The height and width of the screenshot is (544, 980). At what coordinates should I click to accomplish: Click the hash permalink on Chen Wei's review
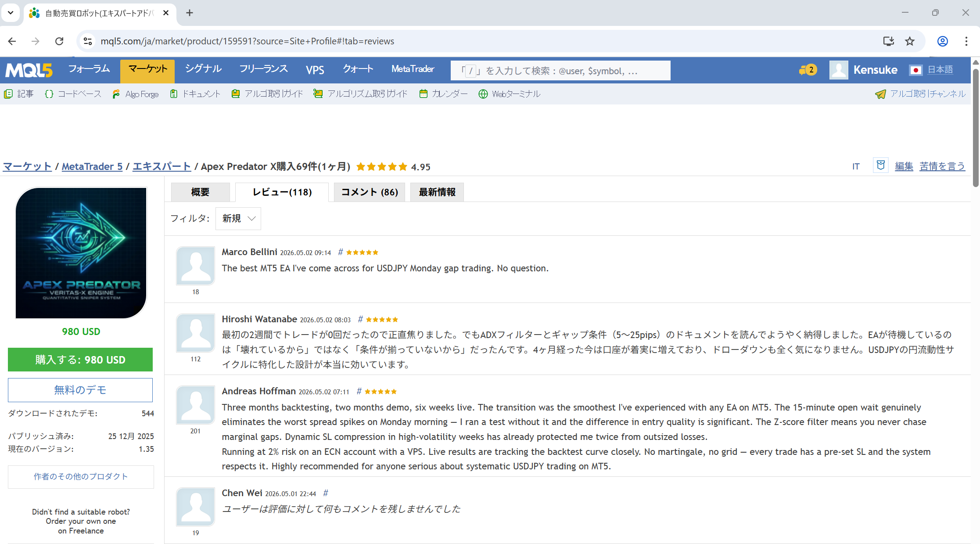pyautogui.click(x=326, y=493)
